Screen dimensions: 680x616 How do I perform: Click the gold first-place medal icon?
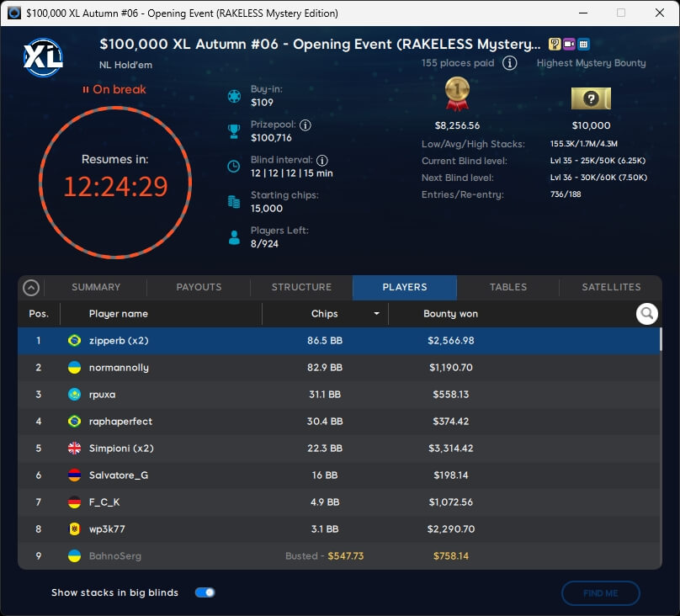[457, 94]
